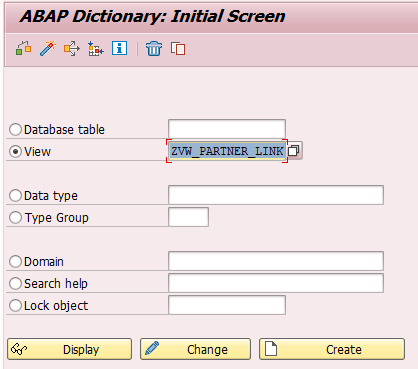The height and width of the screenshot is (369, 418).
Task: Select the Domain radio button
Action: pyautogui.click(x=15, y=261)
